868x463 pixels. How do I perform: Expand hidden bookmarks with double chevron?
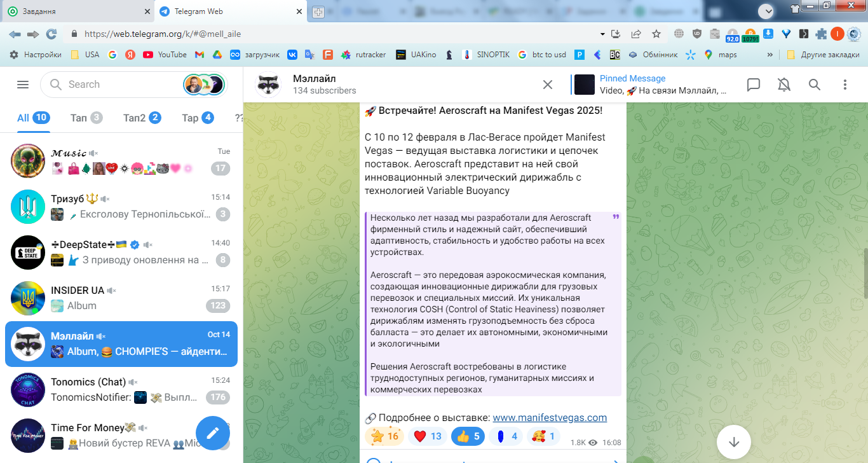coord(770,55)
